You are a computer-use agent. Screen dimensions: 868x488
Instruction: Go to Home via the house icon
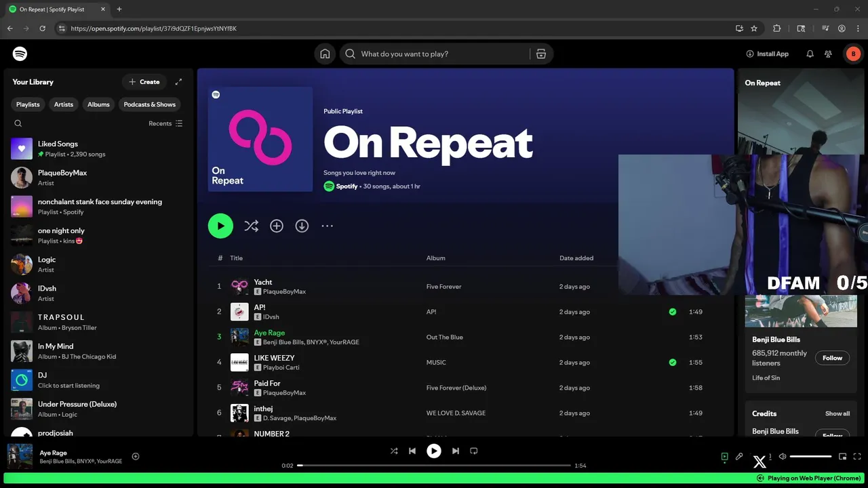pos(325,54)
